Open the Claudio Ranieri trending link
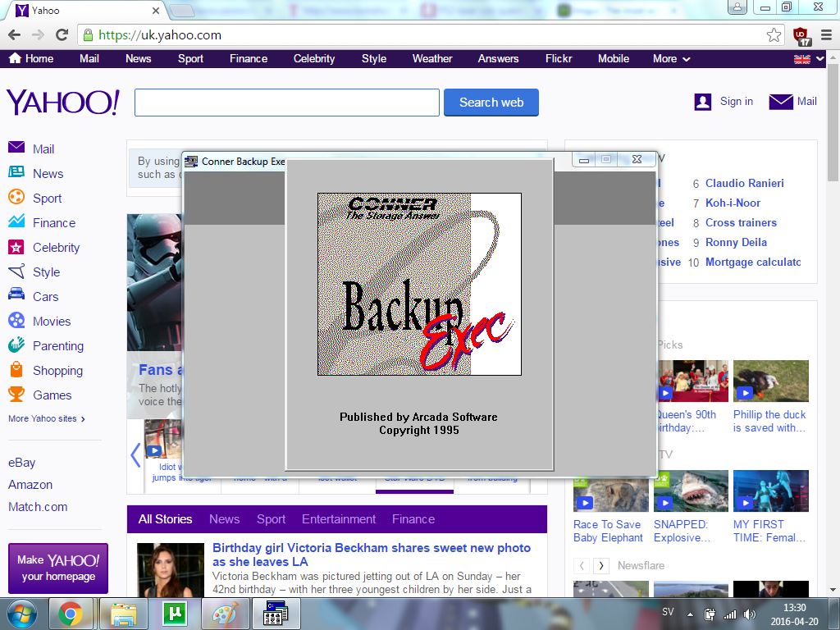The width and height of the screenshot is (840, 630). [745, 183]
